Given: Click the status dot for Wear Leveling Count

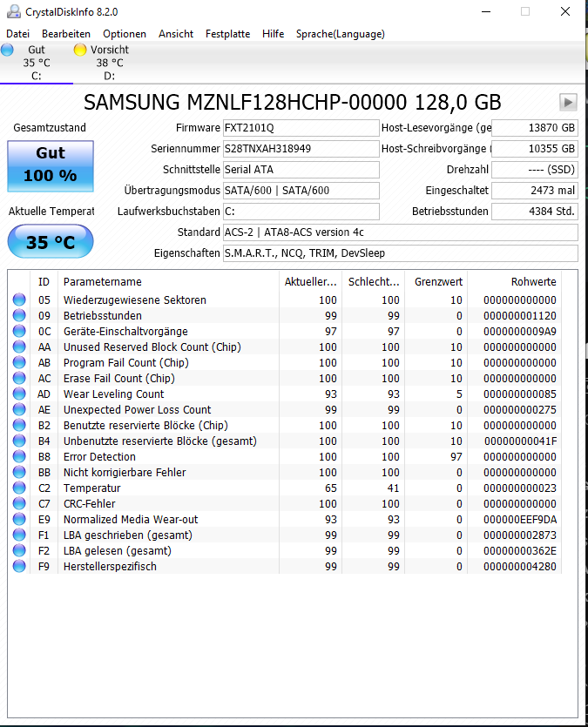Looking at the screenshot, I should pos(19,394).
